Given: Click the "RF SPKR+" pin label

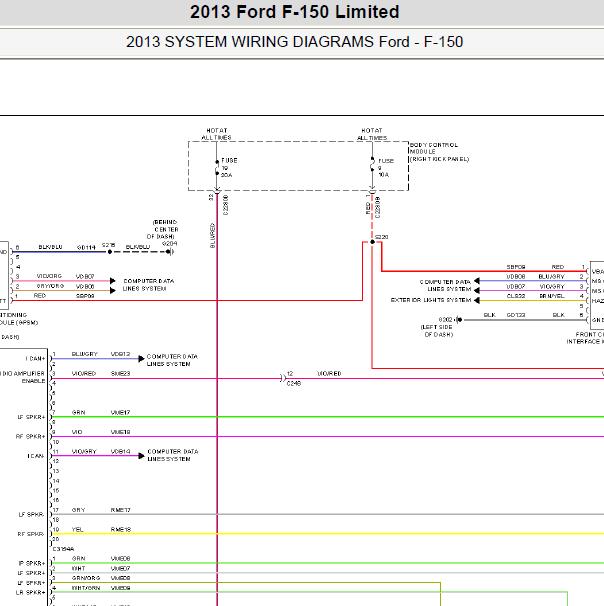Looking at the screenshot, I should (31, 437).
